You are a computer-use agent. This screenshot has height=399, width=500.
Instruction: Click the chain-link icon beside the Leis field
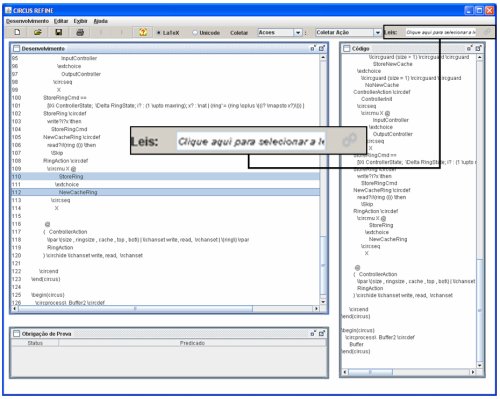click(487, 32)
